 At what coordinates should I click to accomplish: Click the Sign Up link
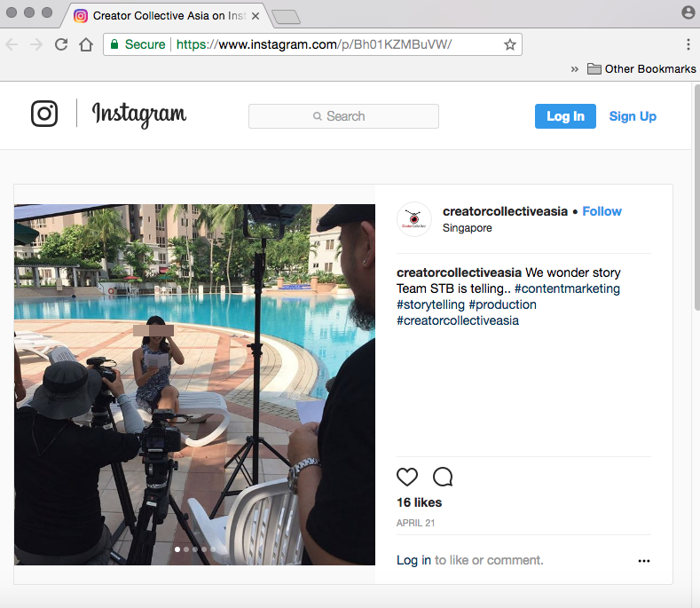tap(633, 116)
